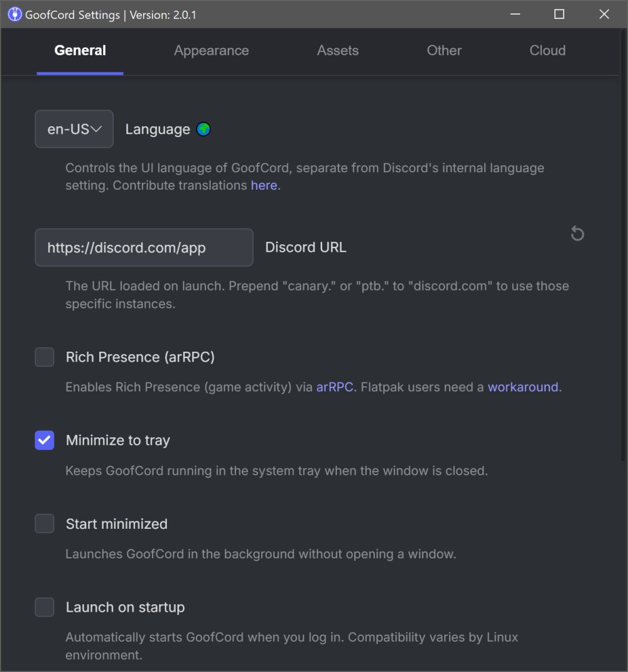Screen dimensions: 628x672
Task: Click the reset Discord URL arrow icon
Action: tap(577, 234)
